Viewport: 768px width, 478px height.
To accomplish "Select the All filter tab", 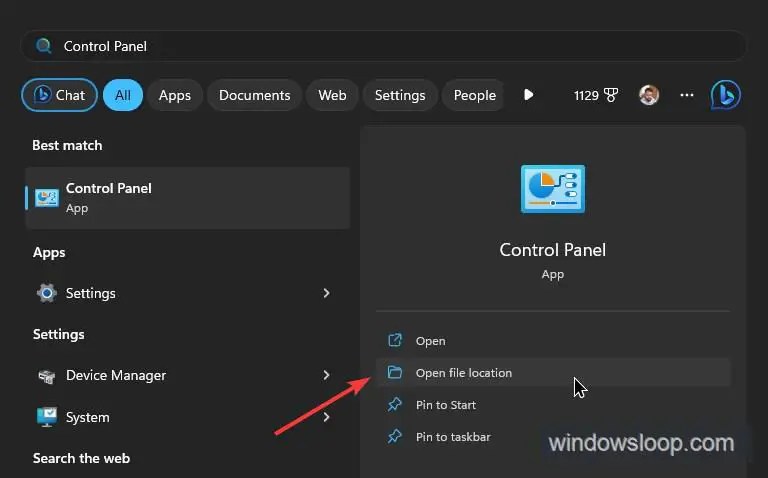I will 122,95.
